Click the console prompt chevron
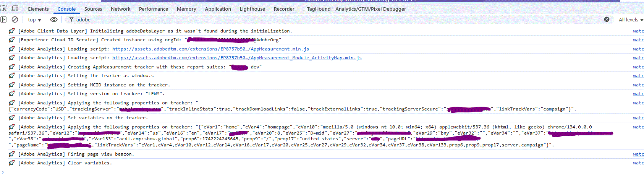 2,172
